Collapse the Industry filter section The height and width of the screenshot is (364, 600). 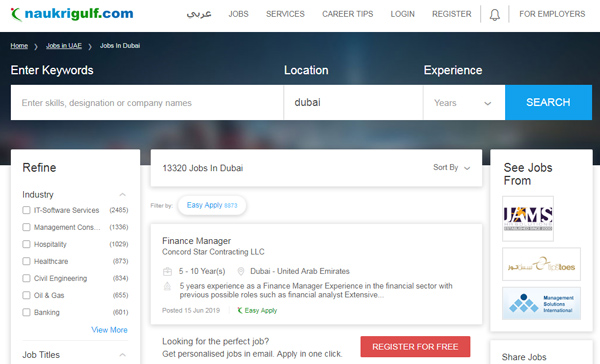point(122,194)
